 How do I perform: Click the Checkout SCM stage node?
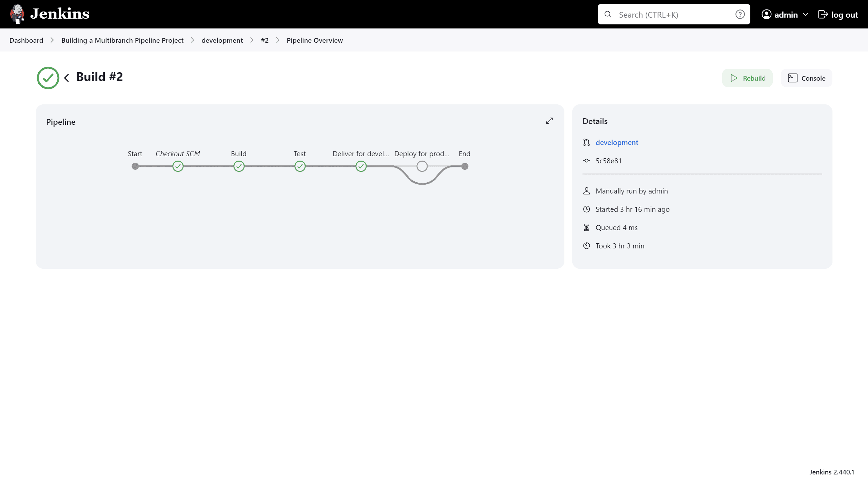(x=178, y=166)
